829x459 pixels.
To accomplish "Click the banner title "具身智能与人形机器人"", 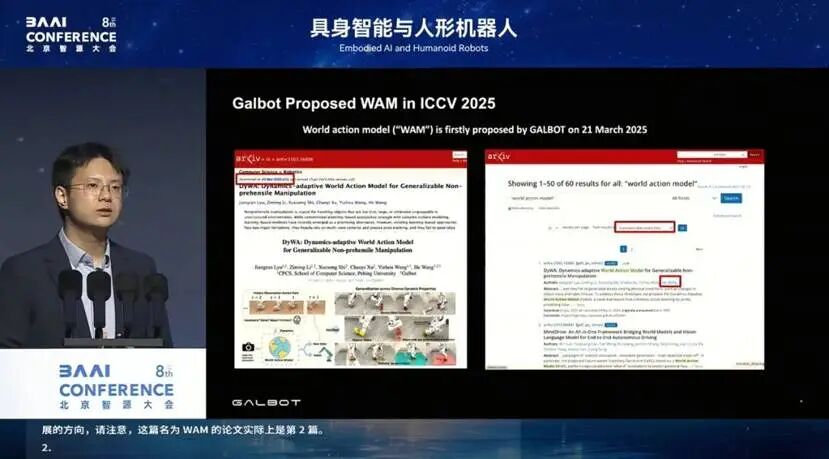I will point(413,27).
